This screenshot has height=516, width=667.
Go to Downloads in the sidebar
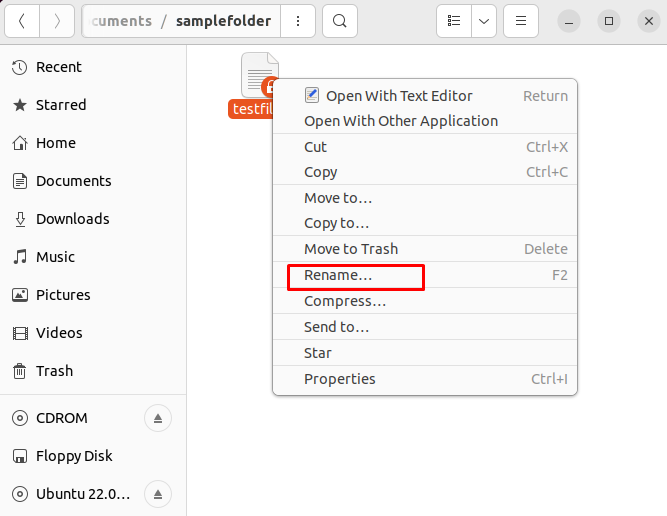click(x=72, y=219)
